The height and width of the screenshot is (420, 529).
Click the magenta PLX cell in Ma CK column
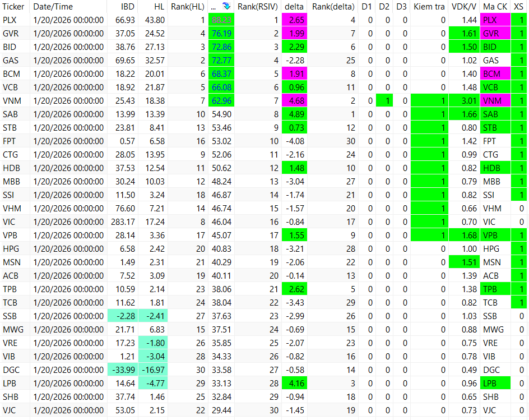(x=495, y=20)
